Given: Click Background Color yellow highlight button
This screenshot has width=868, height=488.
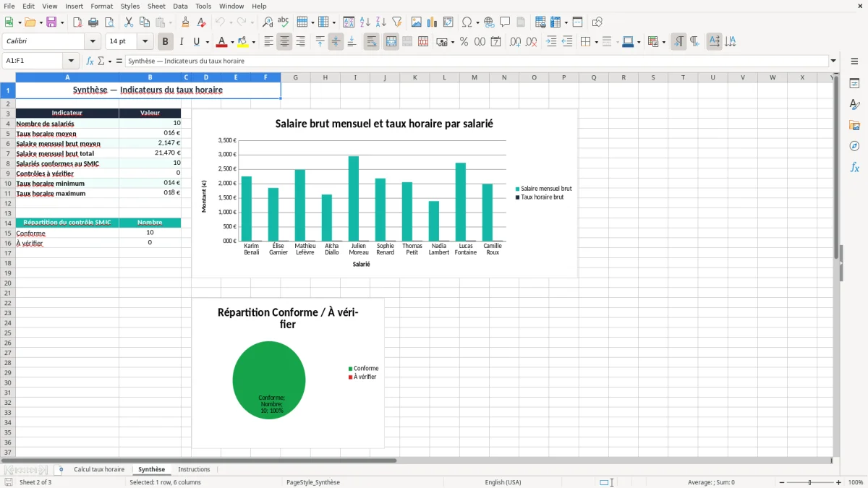Looking at the screenshot, I should [243, 42].
